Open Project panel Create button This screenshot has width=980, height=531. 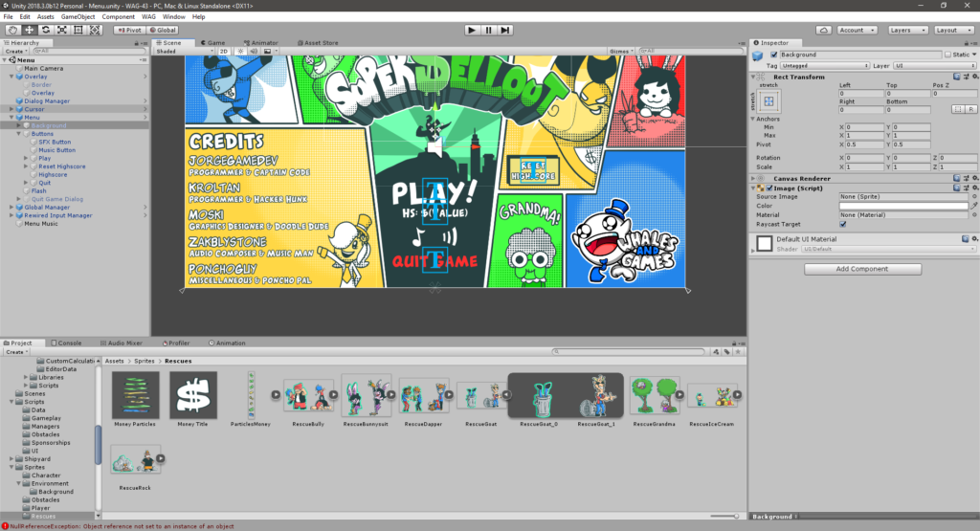15,352
